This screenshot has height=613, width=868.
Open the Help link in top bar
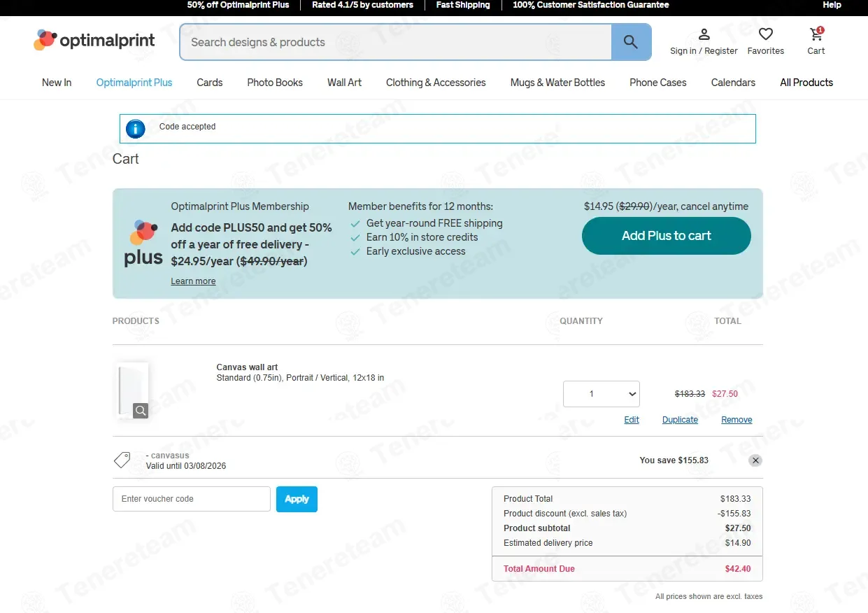pyautogui.click(x=832, y=5)
